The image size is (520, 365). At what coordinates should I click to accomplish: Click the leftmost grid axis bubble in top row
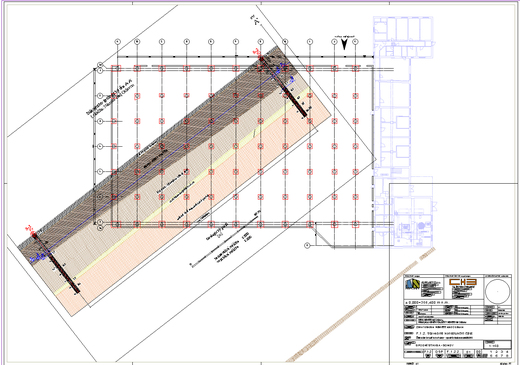[117, 42]
